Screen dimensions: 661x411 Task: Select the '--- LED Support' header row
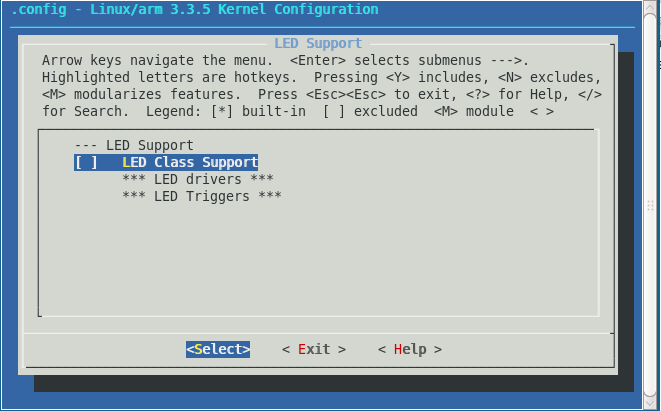point(134,145)
